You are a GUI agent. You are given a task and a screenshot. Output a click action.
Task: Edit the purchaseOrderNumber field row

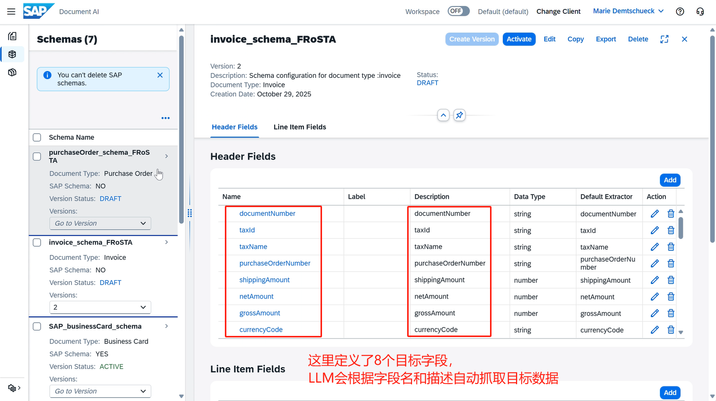[654, 264]
